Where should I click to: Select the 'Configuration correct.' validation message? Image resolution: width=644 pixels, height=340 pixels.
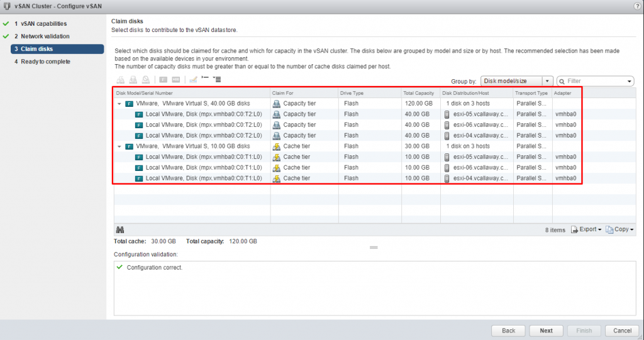[x=155, y=268]
